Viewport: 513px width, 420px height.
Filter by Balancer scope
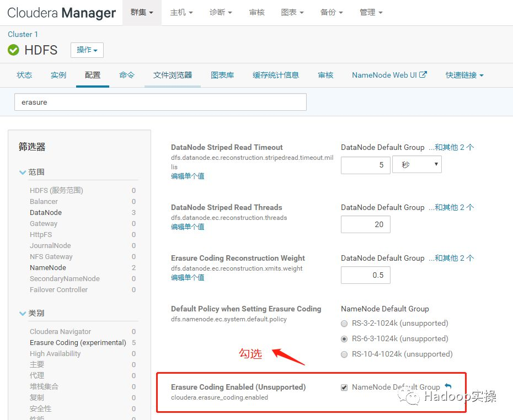[x=44, y=201]
